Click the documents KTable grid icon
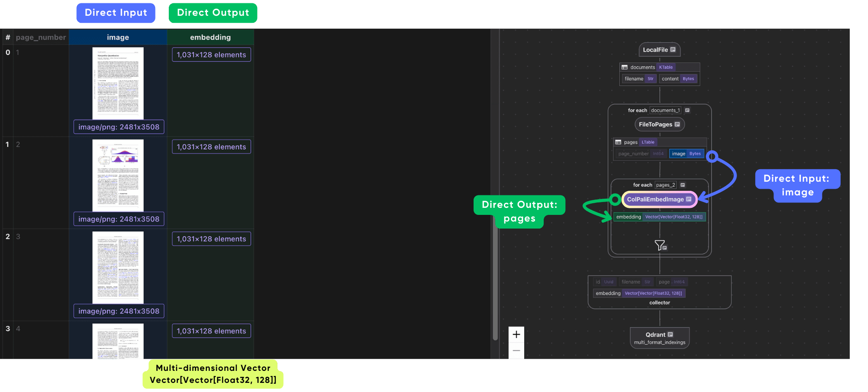This screenshot has width=868, height=392. click(624, 67)
